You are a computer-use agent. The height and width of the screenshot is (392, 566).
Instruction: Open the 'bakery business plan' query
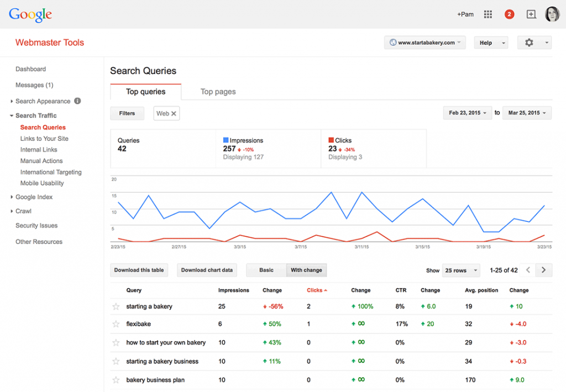tap(155, 380)
